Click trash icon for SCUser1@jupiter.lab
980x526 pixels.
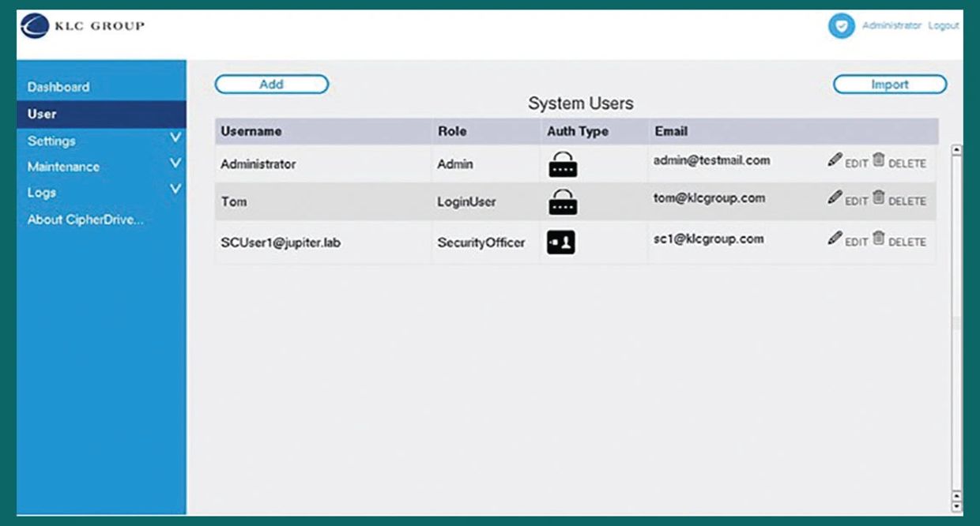point(878,239)
